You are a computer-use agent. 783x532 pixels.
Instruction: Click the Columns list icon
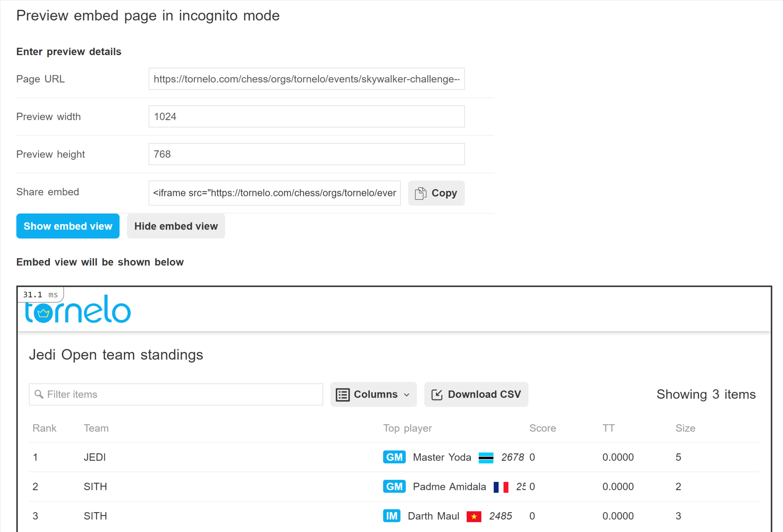[343, 395]
